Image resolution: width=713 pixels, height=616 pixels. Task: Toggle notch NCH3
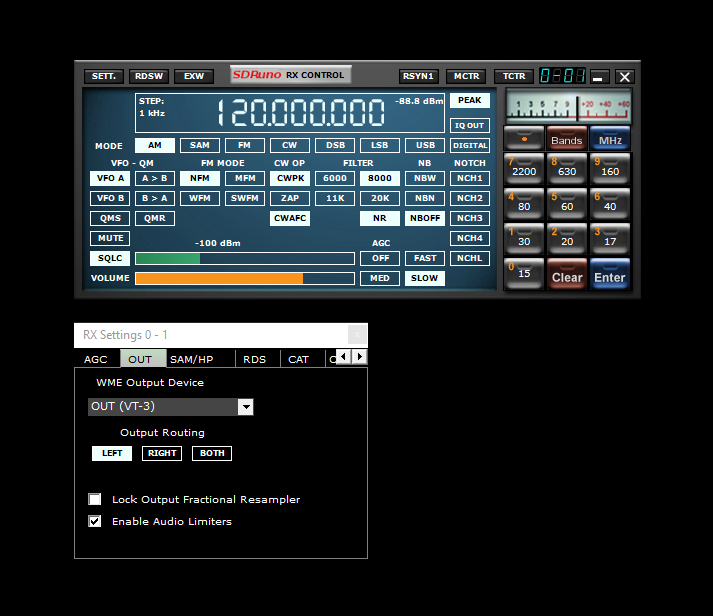click(470, 218)
